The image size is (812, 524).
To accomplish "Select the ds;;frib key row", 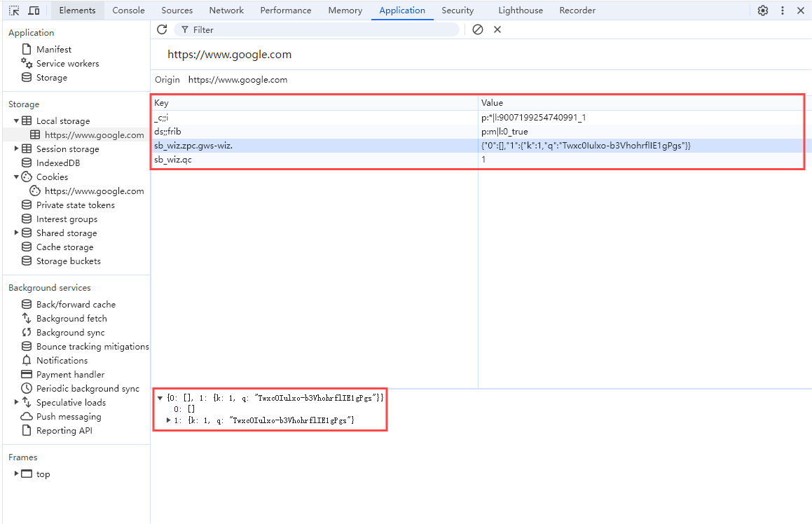I will click(315, 132).
